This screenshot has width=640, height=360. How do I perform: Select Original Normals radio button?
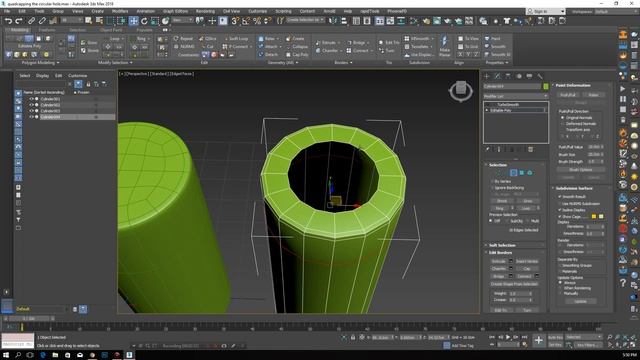click(562, 118)
